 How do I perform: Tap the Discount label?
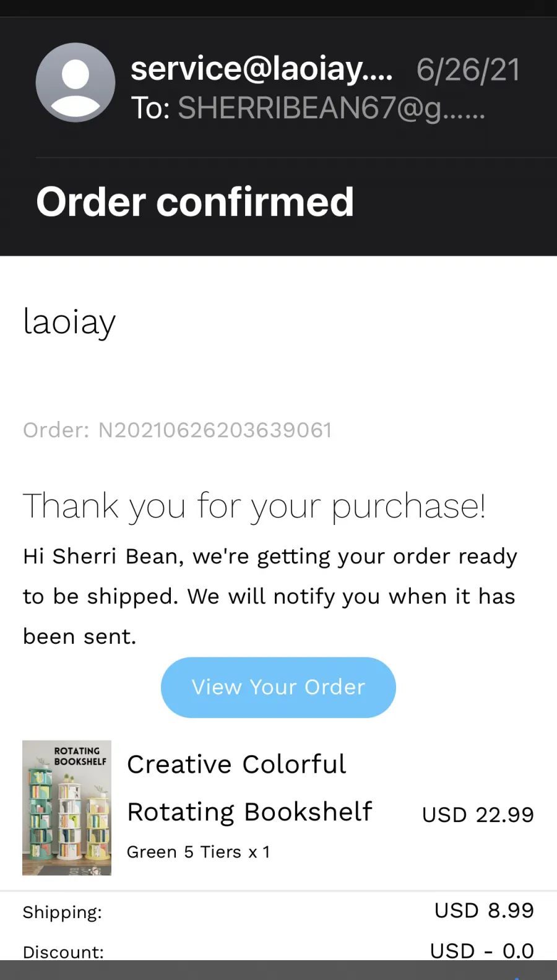pyautogui.click(x=63, y=952)
